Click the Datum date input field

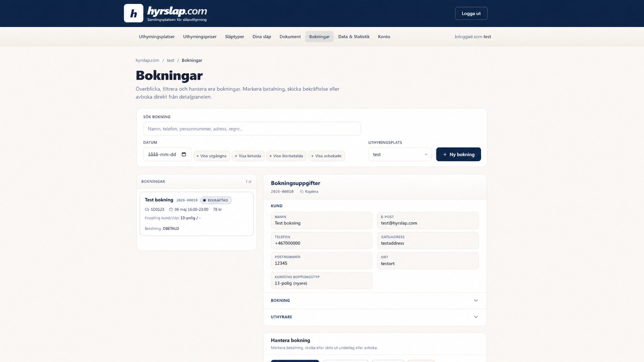click(x=167, y=154)
